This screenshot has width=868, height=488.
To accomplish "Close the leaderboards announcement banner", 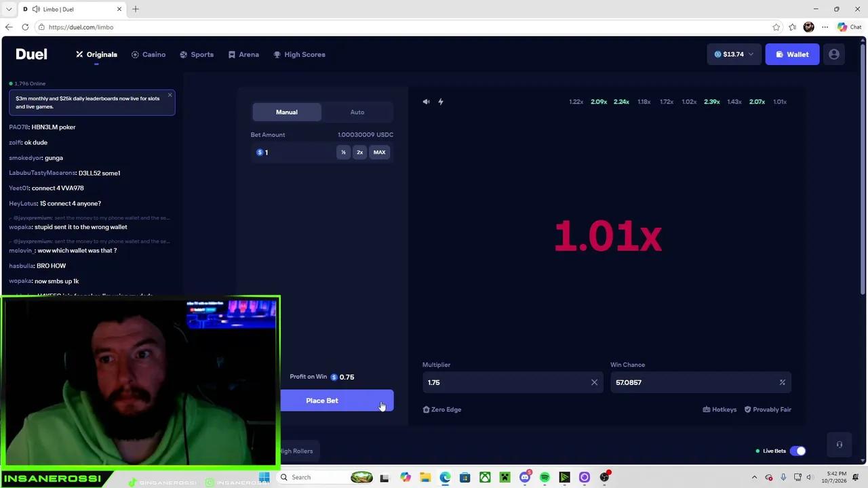I will click(x=170, y=95).
